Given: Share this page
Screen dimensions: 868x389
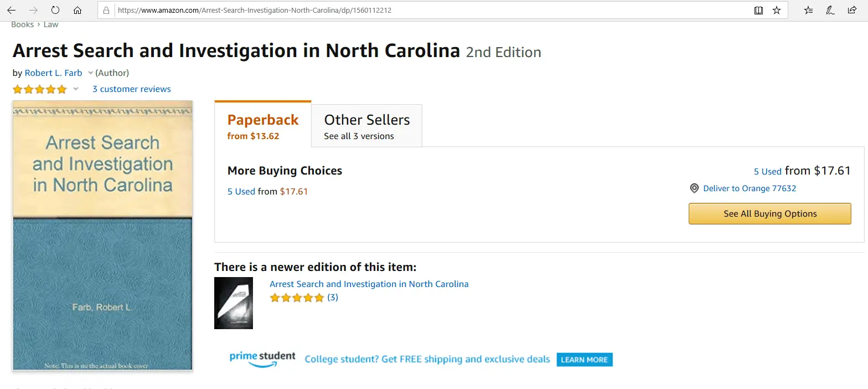Looking at the screenshot, I should pos(852,10).
